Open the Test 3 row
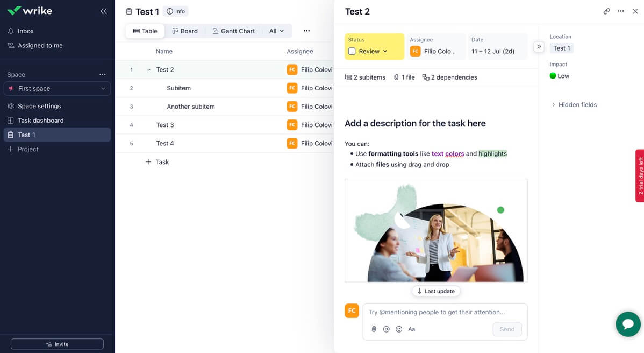Viewport: 644px width, 353px height. pos(224,125)
